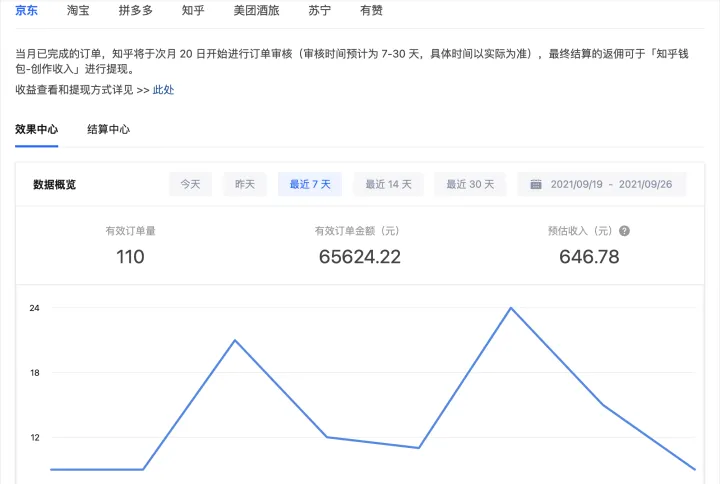Viewport: 720px width, 484px height.
Task: Select the 最近 7 天 range
Action: [310, 184]
